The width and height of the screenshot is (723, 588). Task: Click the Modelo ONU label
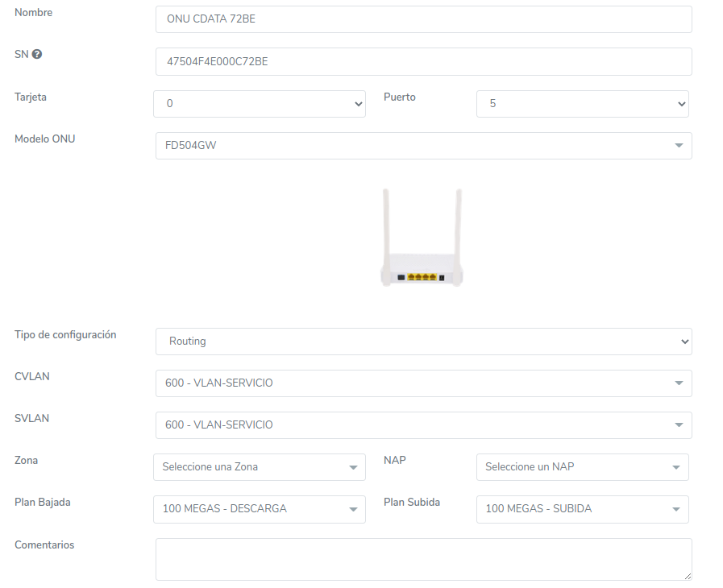[x=45, y=139]
